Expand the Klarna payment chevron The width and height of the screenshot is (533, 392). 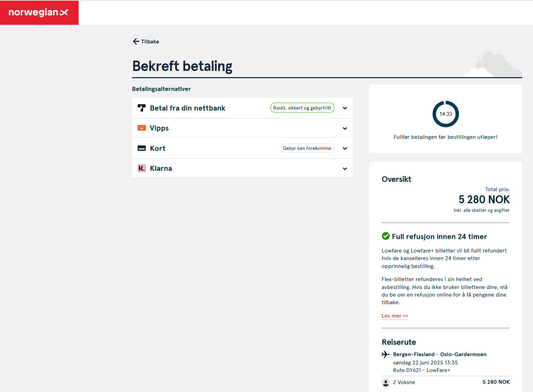coord(345,169)
